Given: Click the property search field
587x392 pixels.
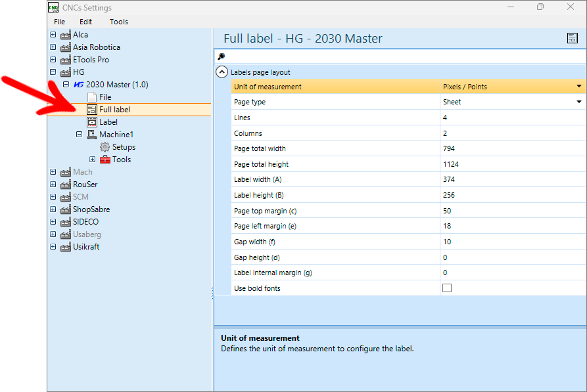Looking at the screenshot, I should click(400, 56).
